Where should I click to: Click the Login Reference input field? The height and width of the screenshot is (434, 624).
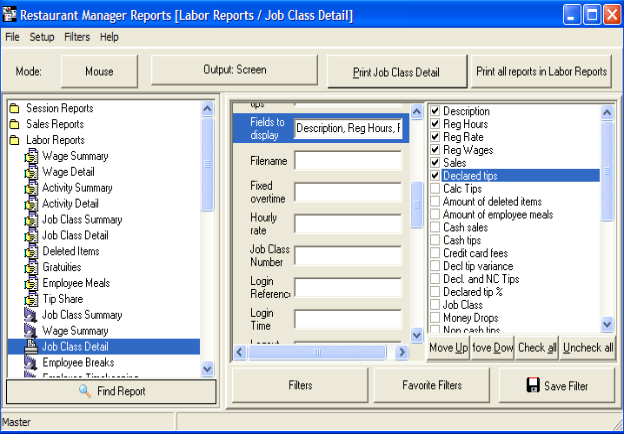348,288
